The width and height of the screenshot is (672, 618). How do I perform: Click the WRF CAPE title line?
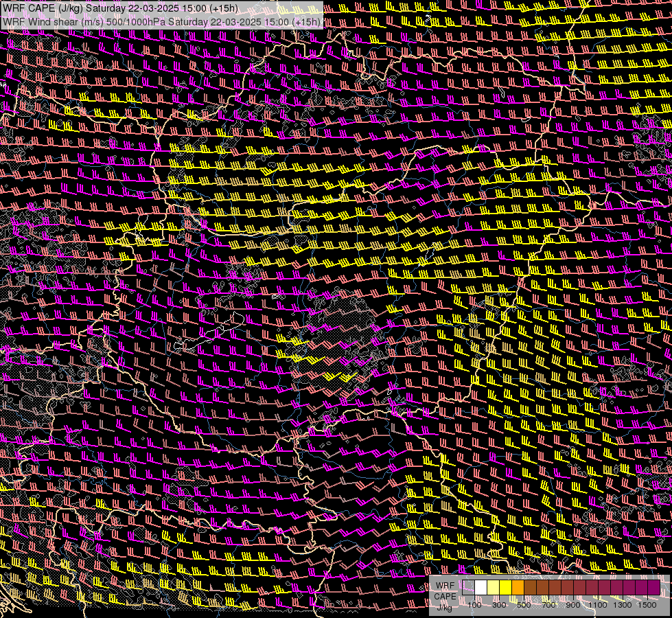point(120,8)
